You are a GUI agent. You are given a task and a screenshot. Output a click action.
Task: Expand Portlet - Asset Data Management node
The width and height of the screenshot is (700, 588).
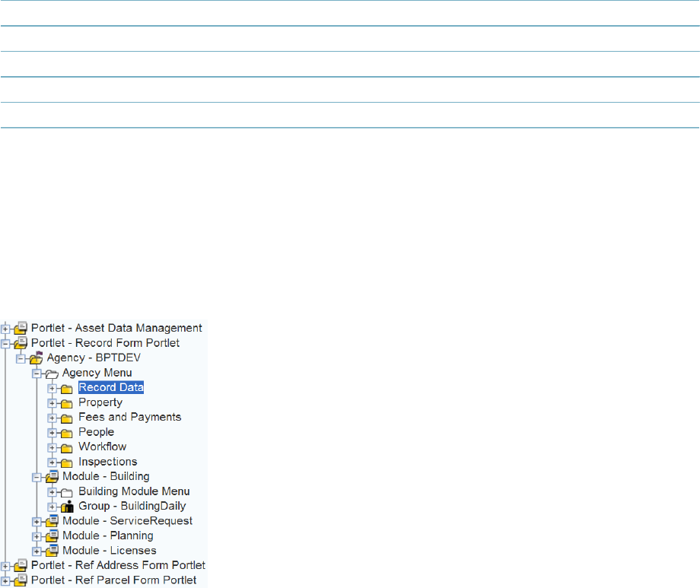5,329
